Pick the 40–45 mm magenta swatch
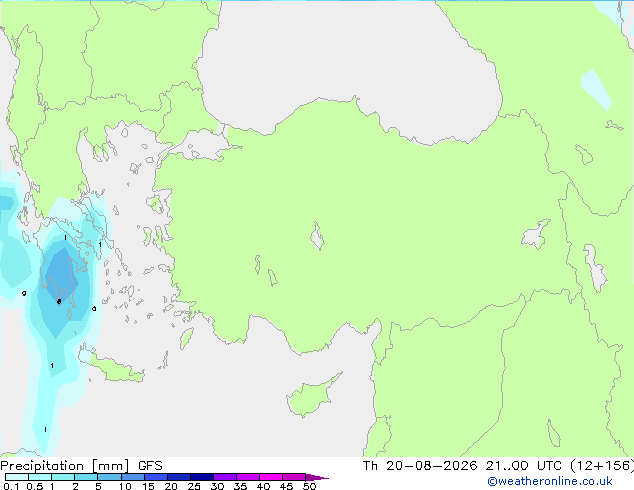 [271, 477]
